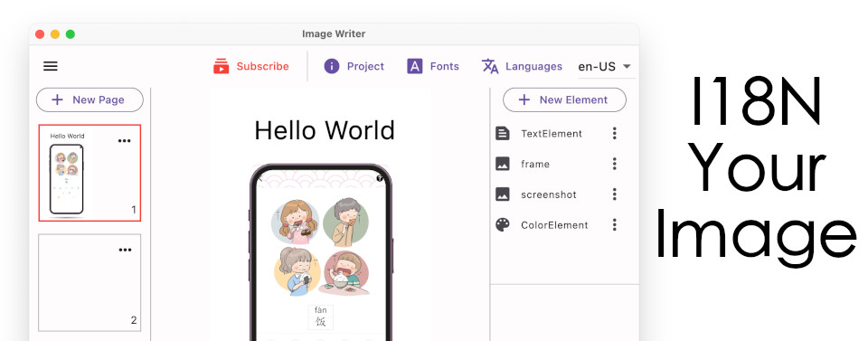Click the Subscribe button
Screen dimensions: 868x341
pos(250,66)
